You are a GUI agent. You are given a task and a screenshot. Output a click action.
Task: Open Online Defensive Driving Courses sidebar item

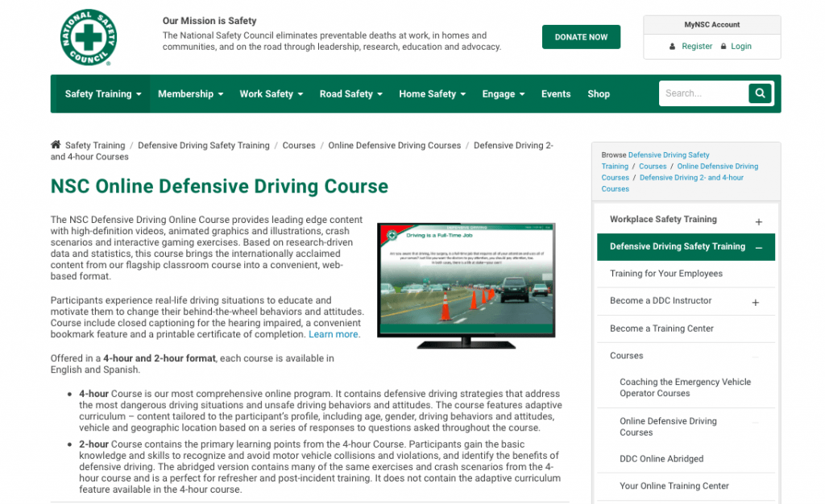click(668, 427)
